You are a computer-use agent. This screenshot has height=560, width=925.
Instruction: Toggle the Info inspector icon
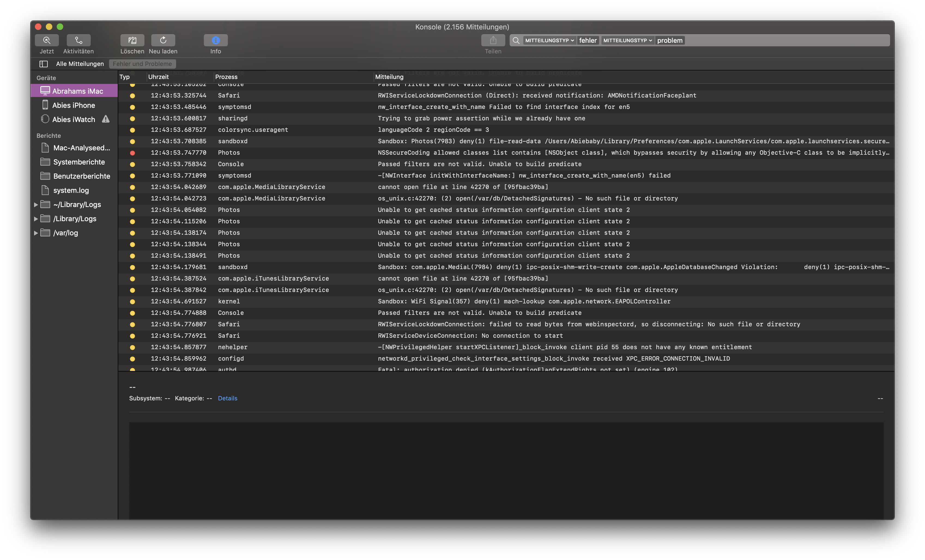pyautogui.click(x=216, y=40)
